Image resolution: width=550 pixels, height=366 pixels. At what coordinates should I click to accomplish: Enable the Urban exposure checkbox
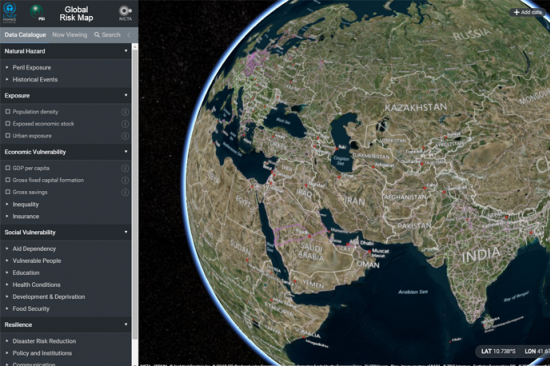point(8,135)
